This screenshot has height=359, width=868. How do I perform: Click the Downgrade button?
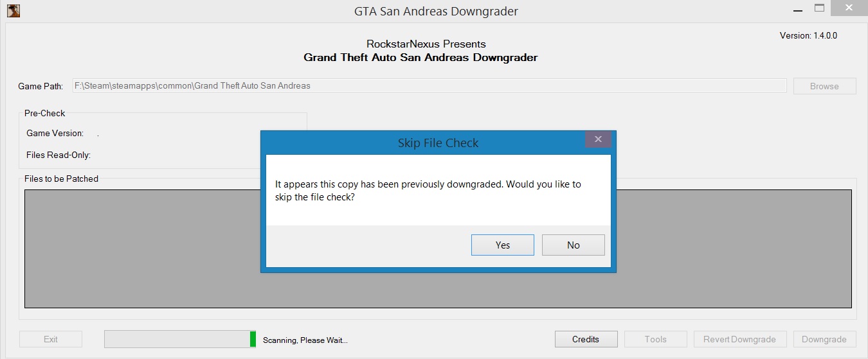coord(824,339)
